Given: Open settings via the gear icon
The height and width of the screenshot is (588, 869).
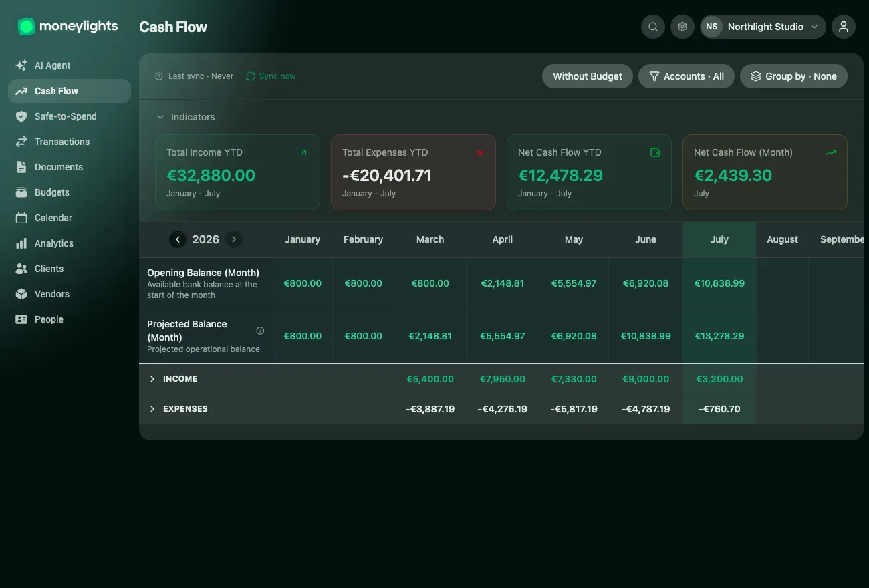Looking at the screenshot, I should coord(682,27).
